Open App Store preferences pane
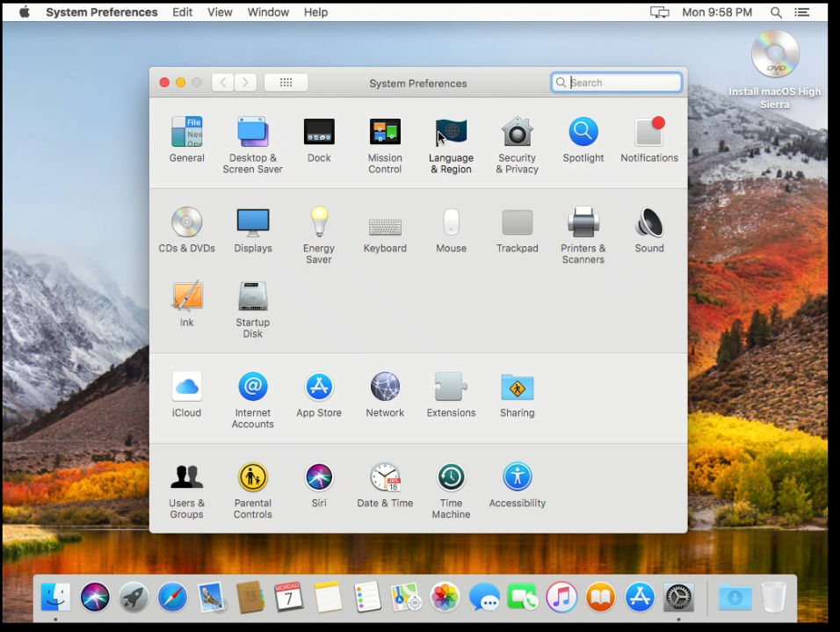840x632 pixels. coord(319,394)
